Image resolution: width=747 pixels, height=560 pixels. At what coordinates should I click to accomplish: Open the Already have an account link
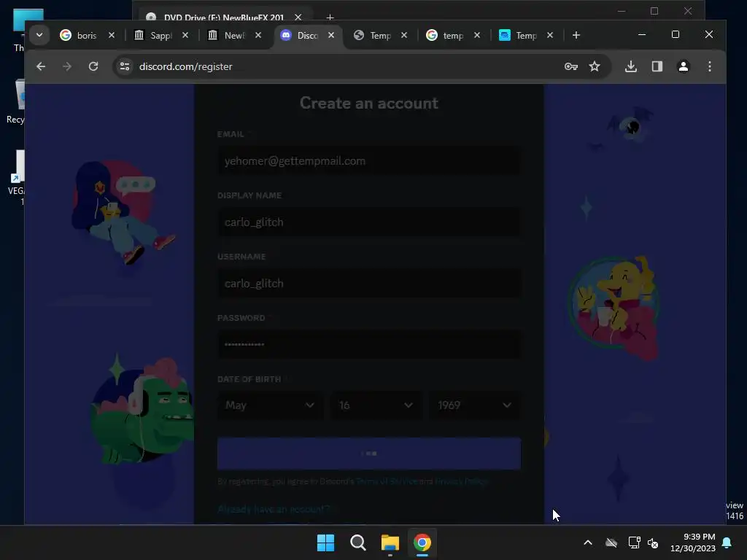[x=274, y=509]
